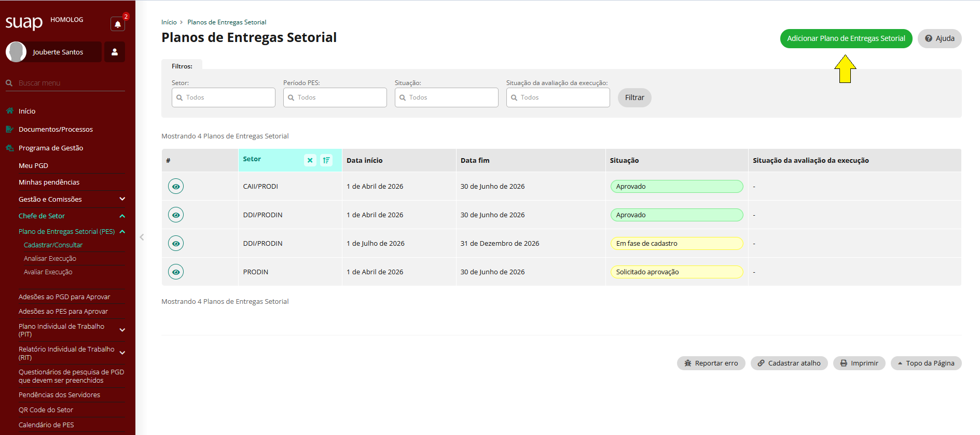Image resolution: width=980 pixels, height=435 pixels.
Task: Sort by Situação column header
Action: tap(625, 160)
